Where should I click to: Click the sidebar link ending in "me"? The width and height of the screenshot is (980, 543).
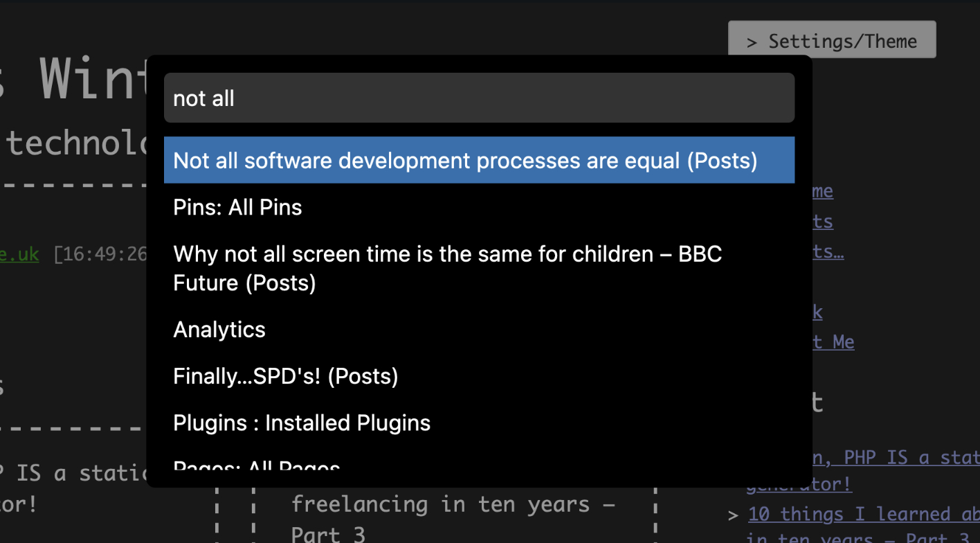pyautogui.click(x=823, y=191)
